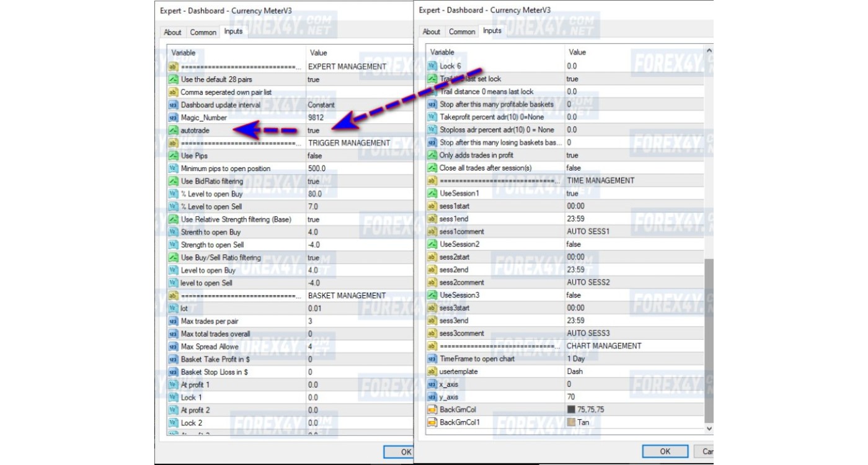Toggle UseSession2 false value
Viewport: 868px width, 465px height.
pos(634,244)
